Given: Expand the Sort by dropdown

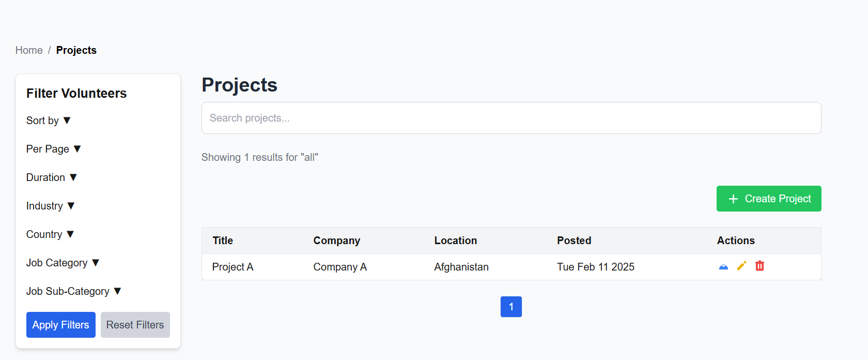Looking at the screenshot, I should click(x=49, y=121).
